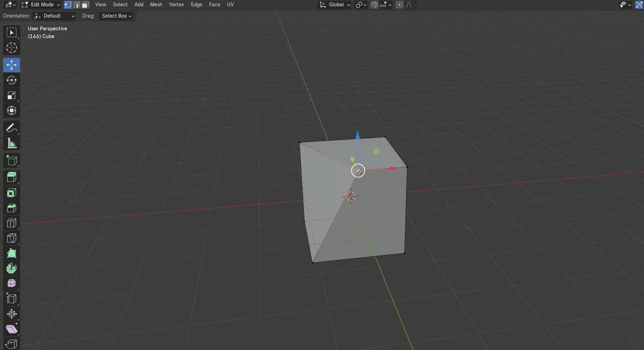This screenshot has width=644, height=350.
Task: Open the editor type dropdown
Action: pos(10,5)
